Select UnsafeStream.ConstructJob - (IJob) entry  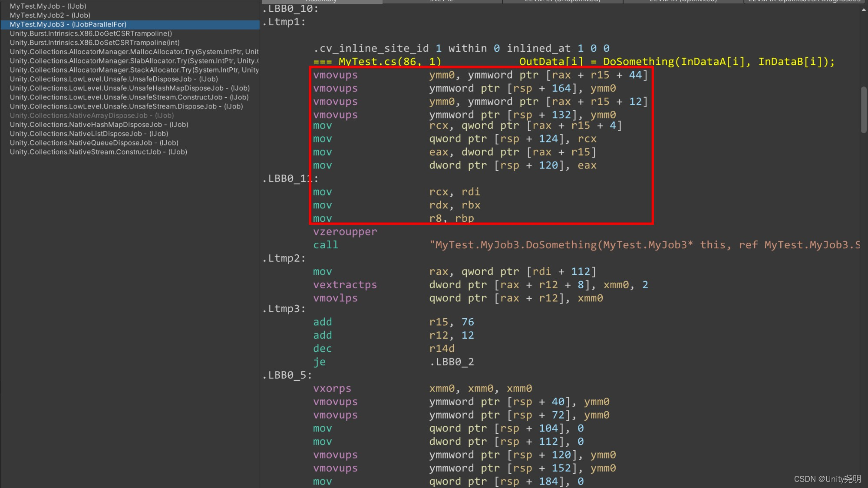point(129,97)
